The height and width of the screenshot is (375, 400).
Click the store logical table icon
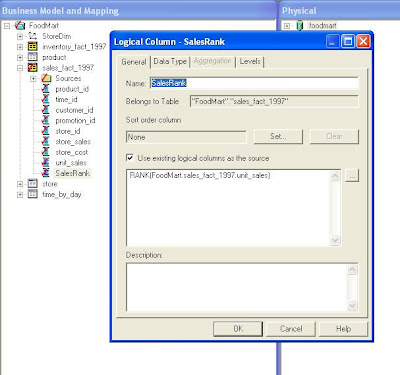(33, 184)
